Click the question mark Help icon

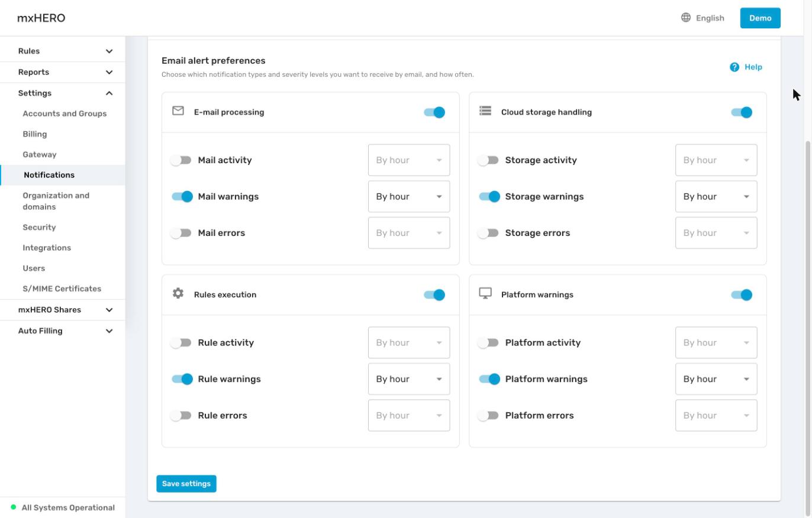pos(734,67)
